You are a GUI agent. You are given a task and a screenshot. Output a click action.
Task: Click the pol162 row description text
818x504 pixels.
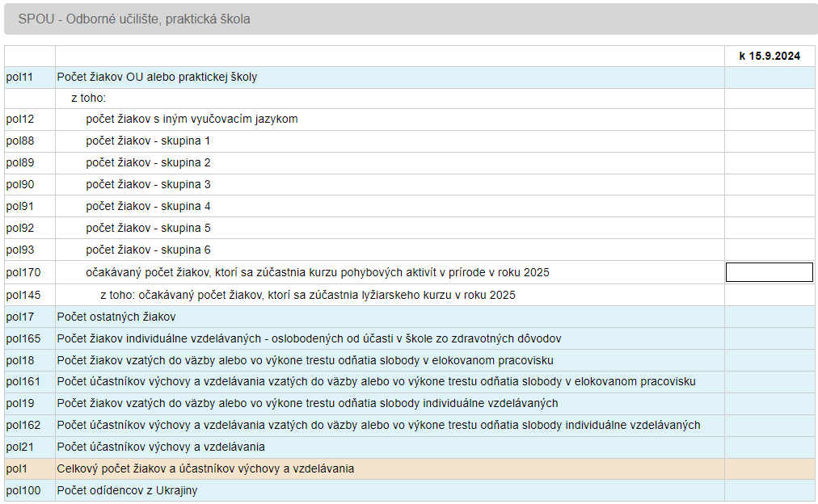click(379, 426)
